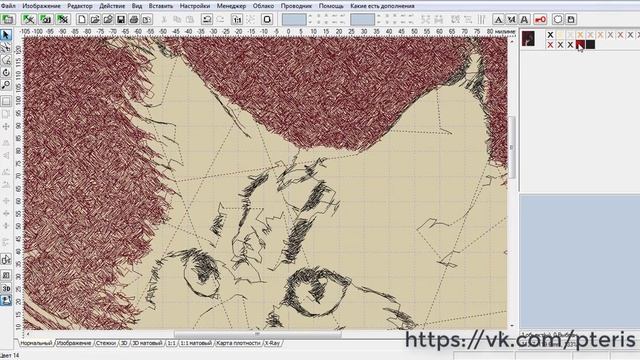The height and width of the screenshot is (360, 640).
Task: Click the undo arrow icon
Action: tap(207, 19)
